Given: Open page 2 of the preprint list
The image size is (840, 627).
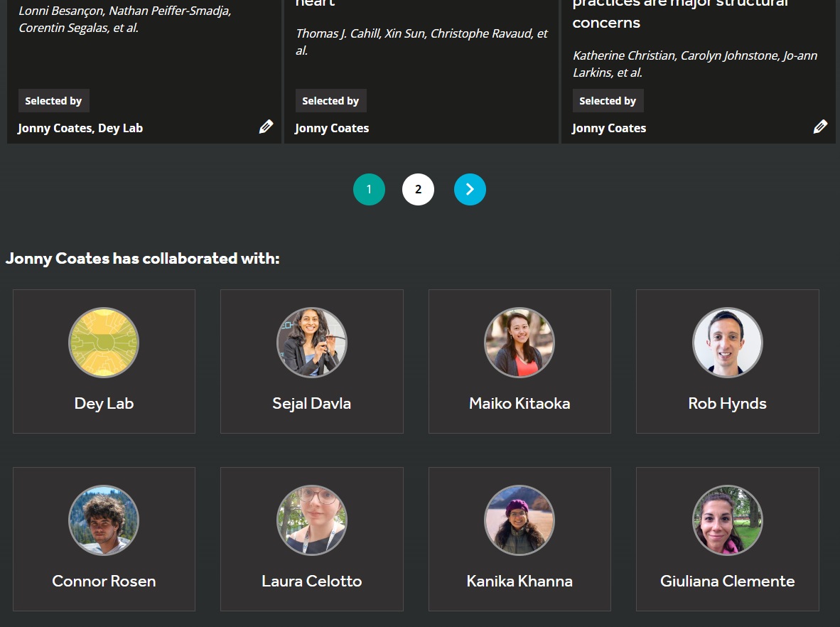Looking at the screenshot, I should pyautogui.click(x=418, y=190).
